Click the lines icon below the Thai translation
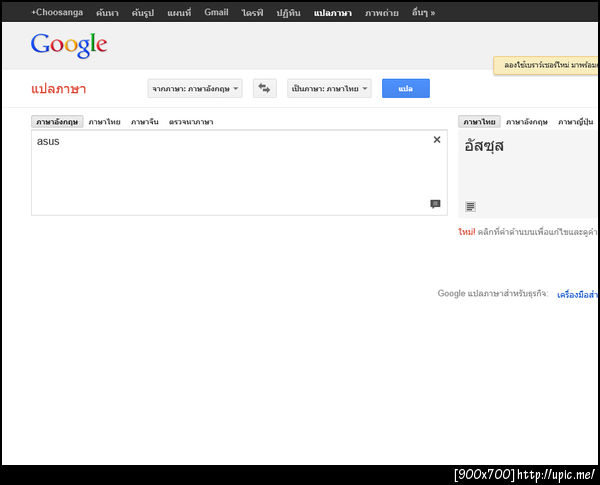 (x=470, y=207)
